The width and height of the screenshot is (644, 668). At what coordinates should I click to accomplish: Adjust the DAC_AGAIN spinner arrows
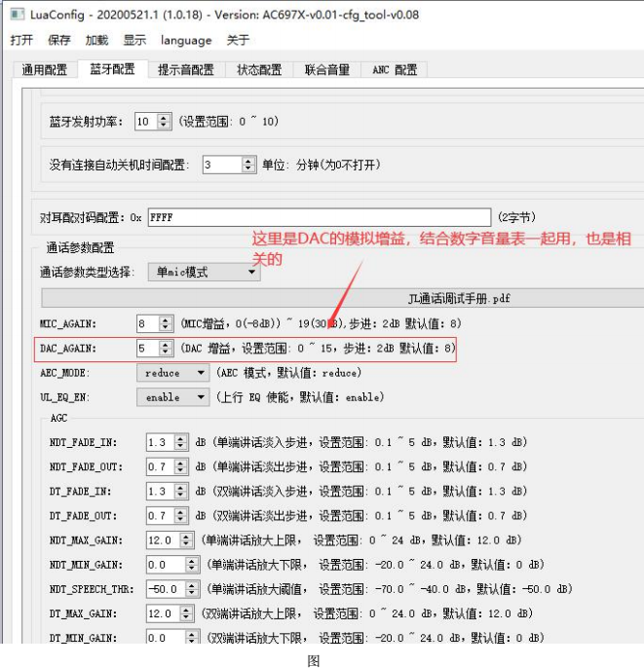(x=166, y=348)
